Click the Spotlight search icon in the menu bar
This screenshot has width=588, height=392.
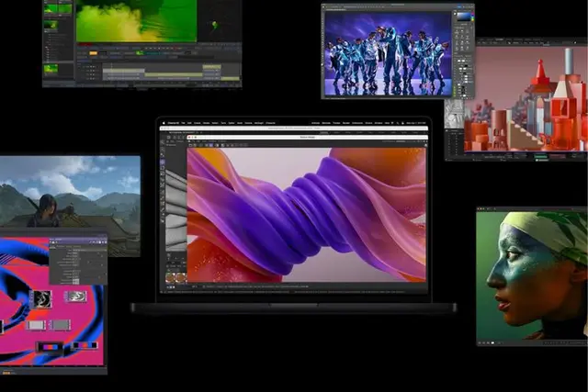398,123
